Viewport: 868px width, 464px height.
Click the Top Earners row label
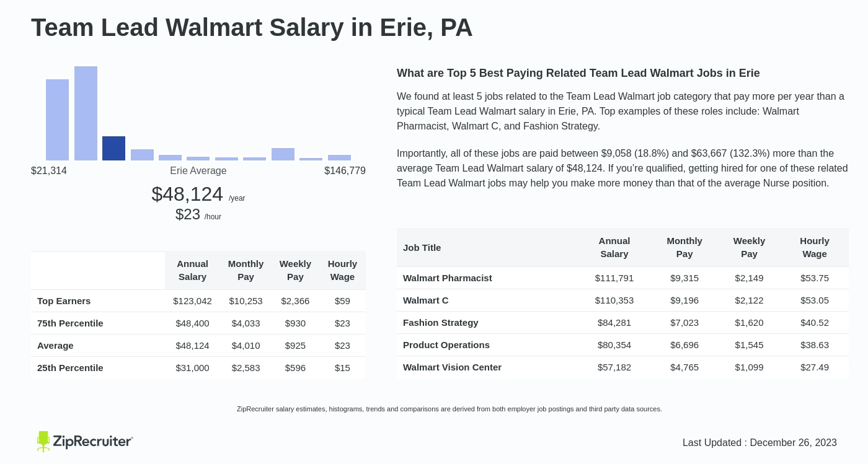[64, 300]
